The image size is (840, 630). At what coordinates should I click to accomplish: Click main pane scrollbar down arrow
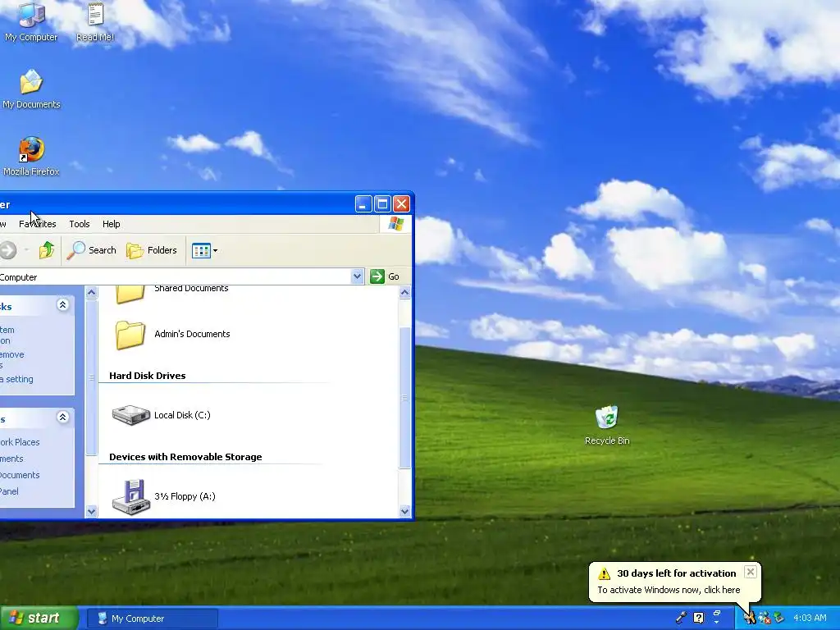405,511
